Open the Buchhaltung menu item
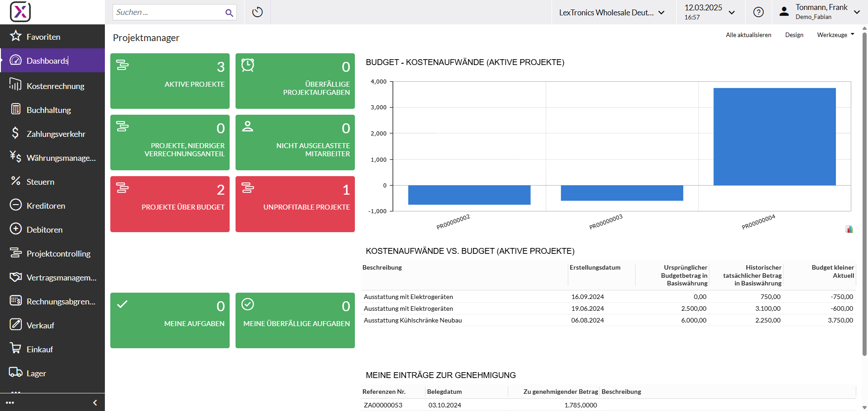This screenshot has width=868, height=411. 48,110
